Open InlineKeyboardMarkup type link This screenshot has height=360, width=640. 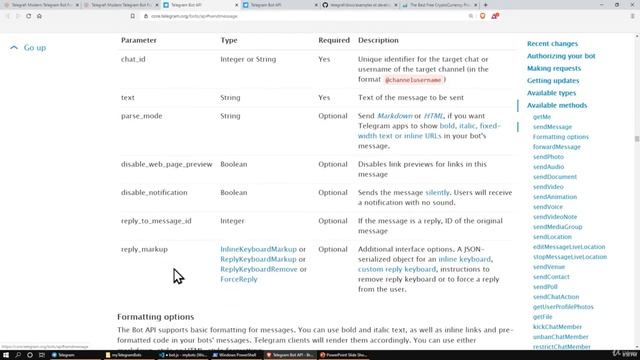tap(258, 249)
